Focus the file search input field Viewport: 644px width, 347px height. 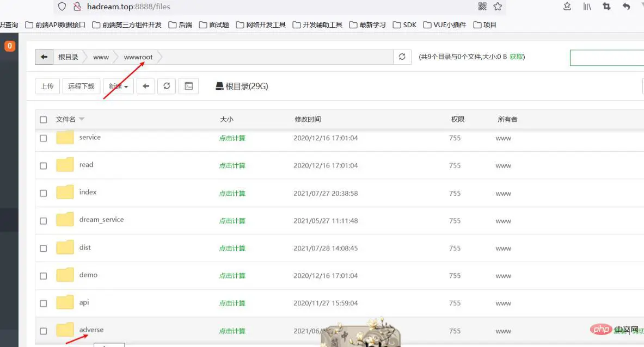(606, 58)
